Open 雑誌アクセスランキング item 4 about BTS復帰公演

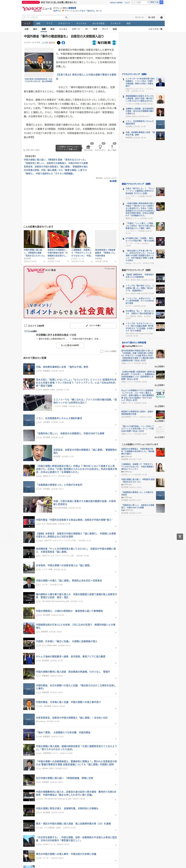140,240
